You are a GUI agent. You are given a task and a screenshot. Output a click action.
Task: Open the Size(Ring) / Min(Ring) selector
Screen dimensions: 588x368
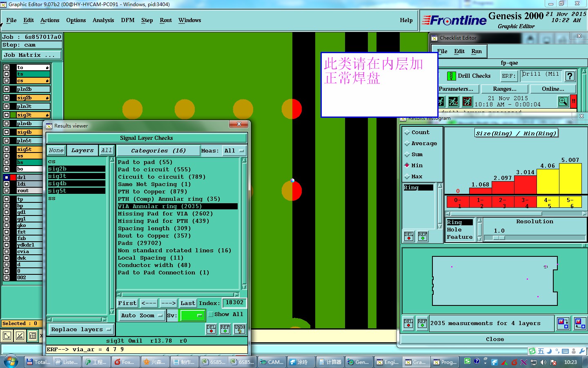(x=516, y=133)
